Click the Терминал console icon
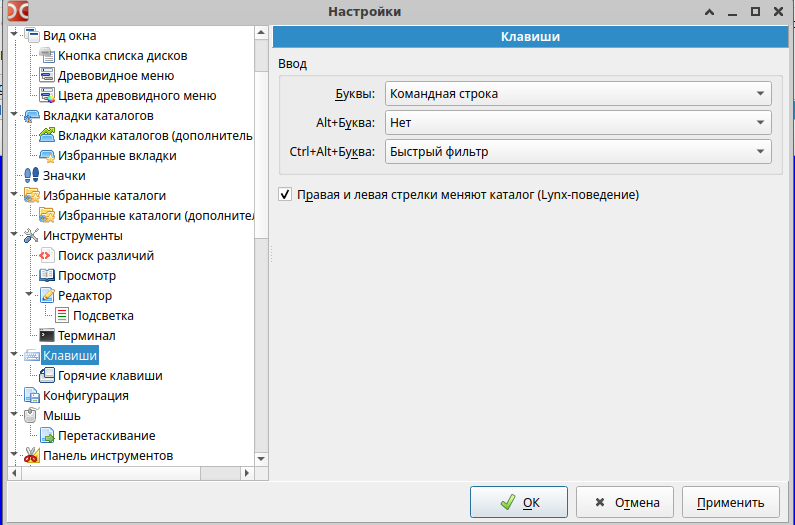This screenshot has width=795, height=525. (47, 335)
